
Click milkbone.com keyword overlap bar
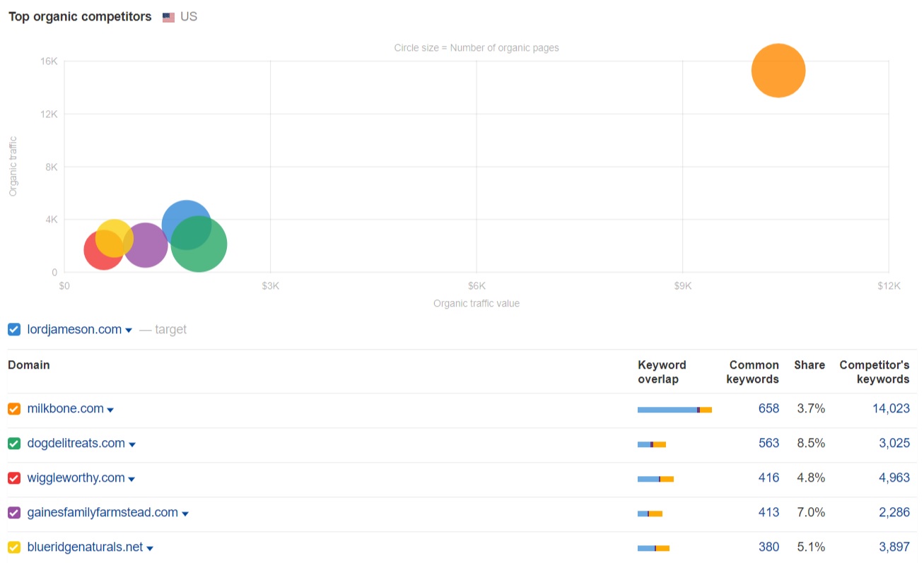[674, 410]
